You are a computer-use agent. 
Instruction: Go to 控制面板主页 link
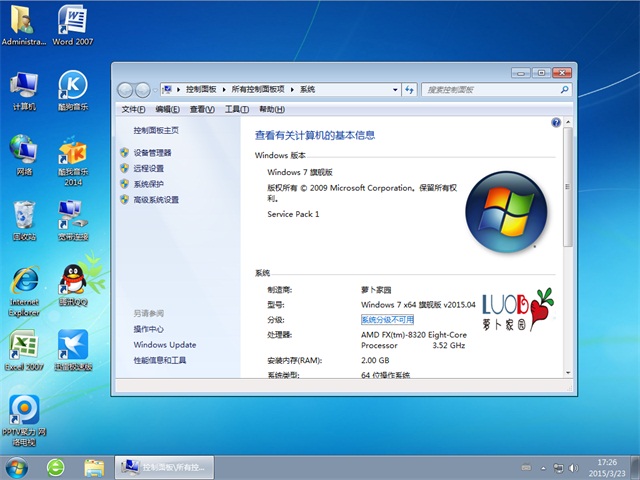pyautogui.click(x=156, y=130)
